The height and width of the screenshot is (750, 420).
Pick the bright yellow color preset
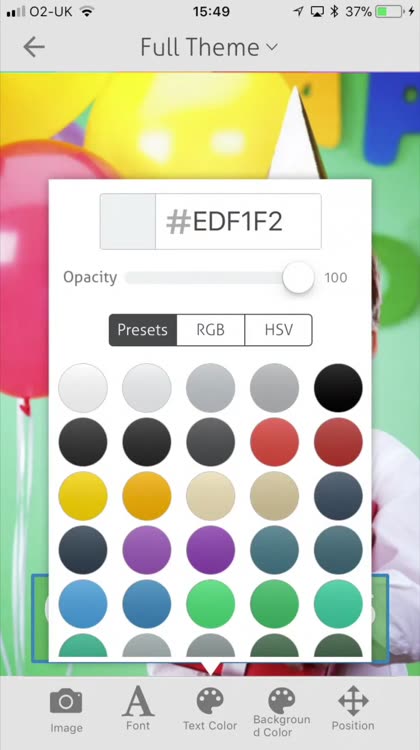click(83, 496)
